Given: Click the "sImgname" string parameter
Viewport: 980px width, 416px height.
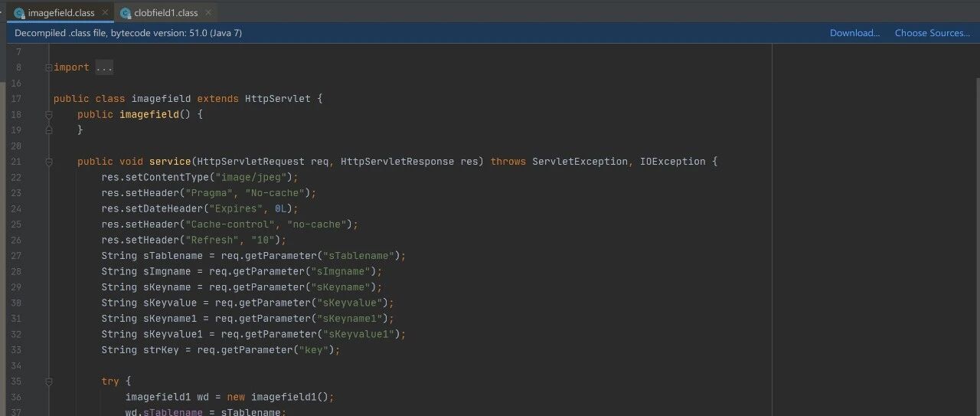Looking at the screenshot, I should click(x=341, y=271).
